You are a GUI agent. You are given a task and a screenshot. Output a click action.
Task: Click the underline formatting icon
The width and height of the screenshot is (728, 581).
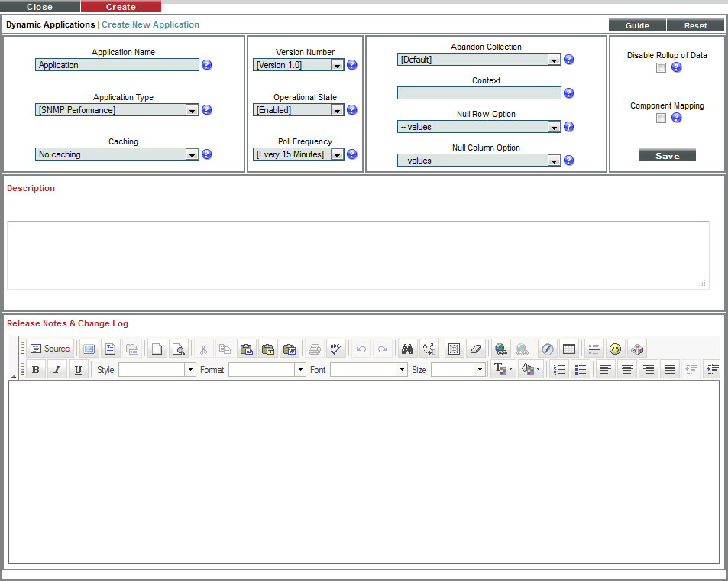78,370
